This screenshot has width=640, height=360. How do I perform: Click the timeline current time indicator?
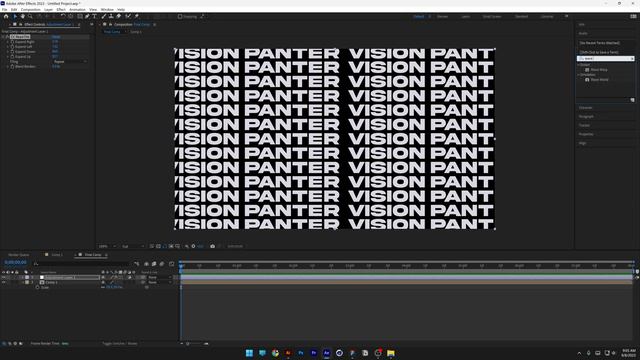[181, 266]
